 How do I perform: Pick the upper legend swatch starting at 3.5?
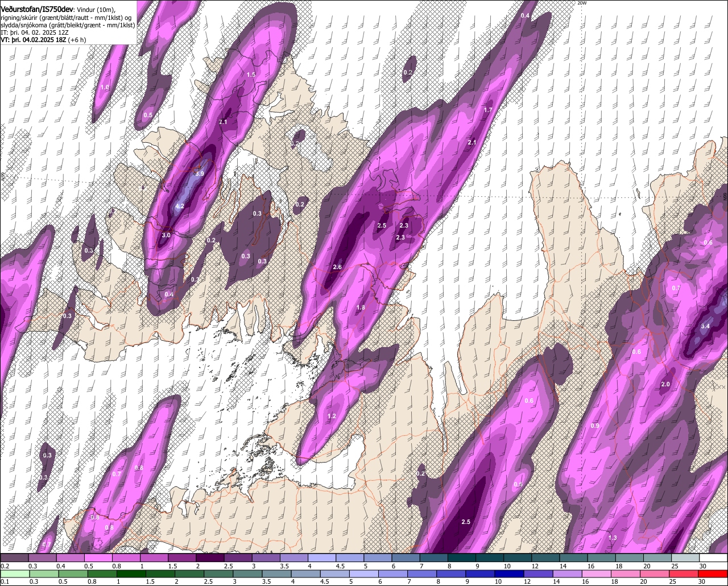[294, 558]
